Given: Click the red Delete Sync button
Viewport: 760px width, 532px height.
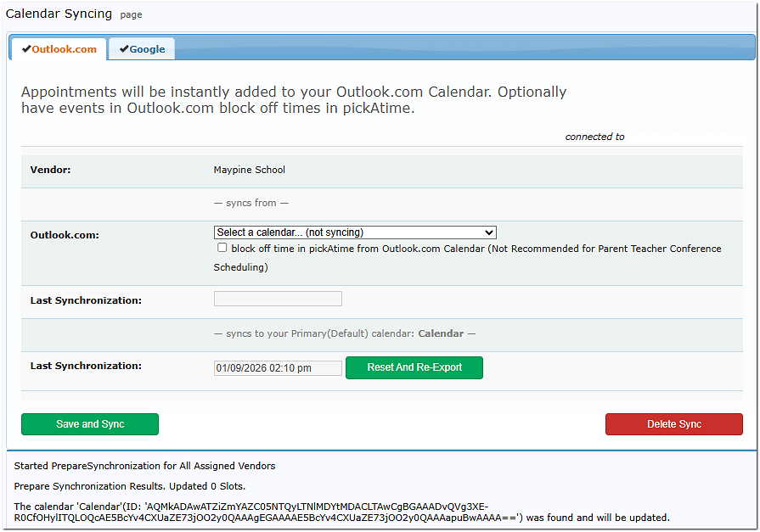Looking at the screenshot, I should tap(673, 424).
